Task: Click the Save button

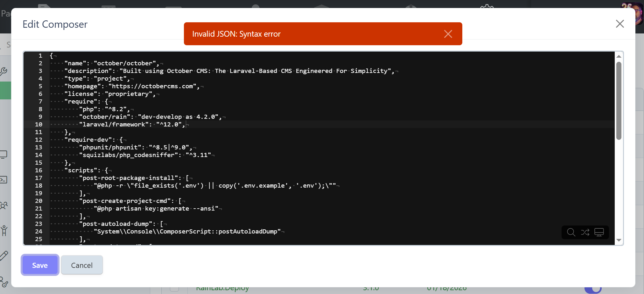Action: 40,265
